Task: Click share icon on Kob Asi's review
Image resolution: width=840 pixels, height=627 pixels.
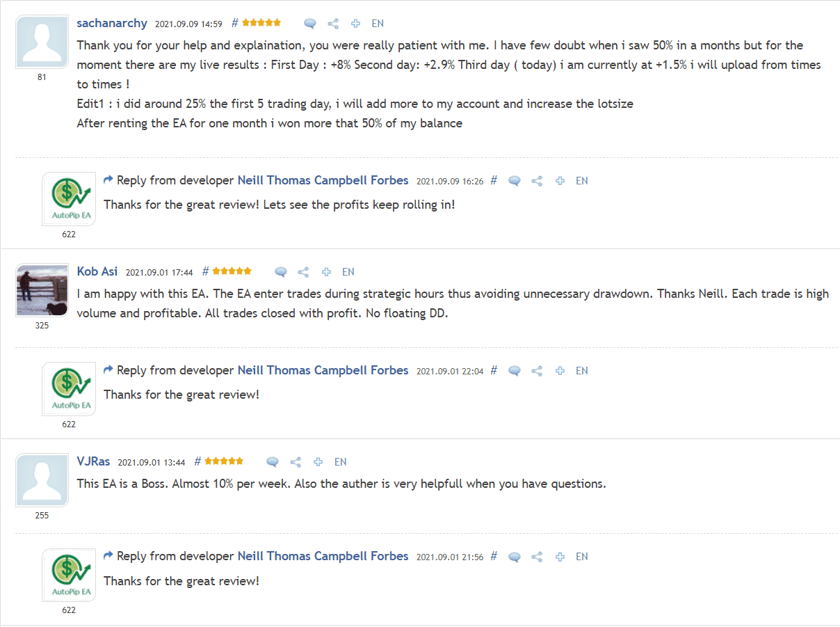Action: pyautogui.click(x=303, y=272)
